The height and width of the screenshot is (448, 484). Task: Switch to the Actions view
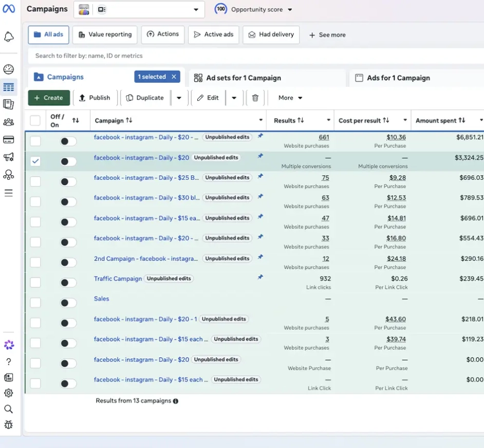163,34
